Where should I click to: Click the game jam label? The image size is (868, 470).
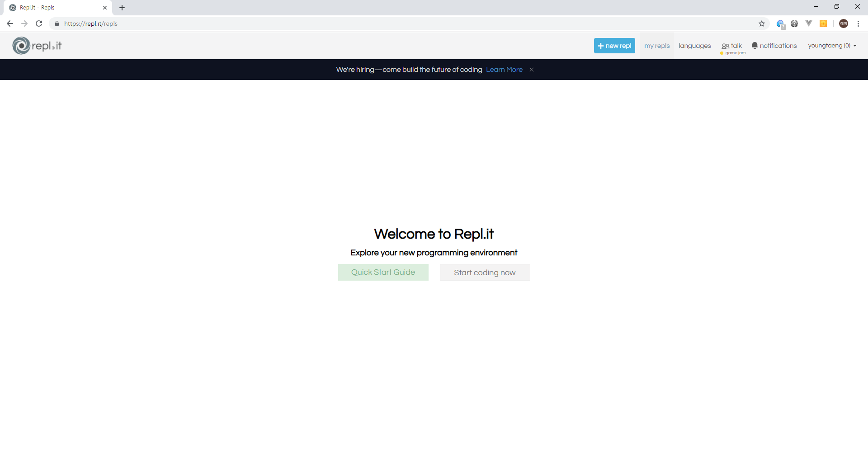(735, 53)
